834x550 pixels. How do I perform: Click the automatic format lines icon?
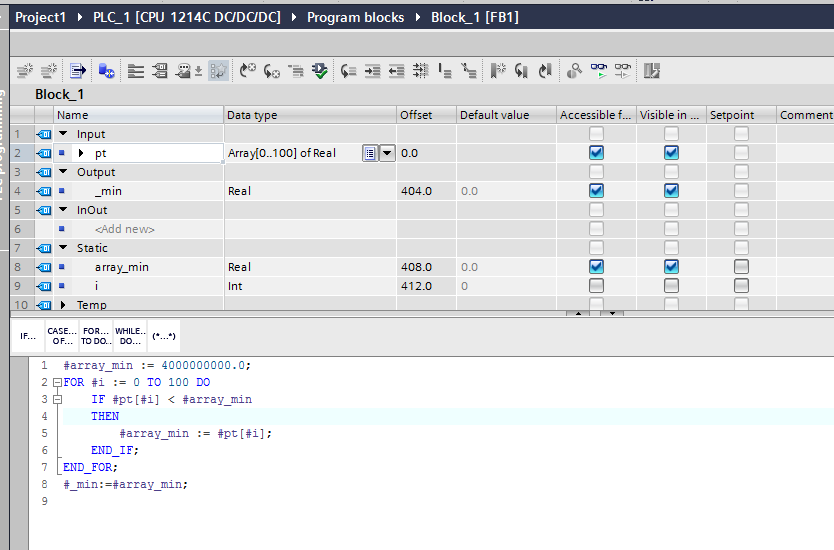(x=420, y=71)
